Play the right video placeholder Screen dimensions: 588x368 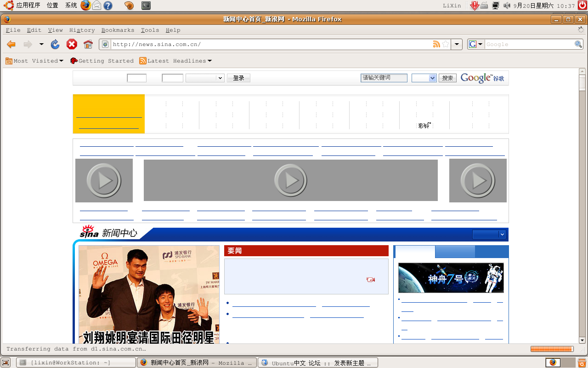[478, 180]
